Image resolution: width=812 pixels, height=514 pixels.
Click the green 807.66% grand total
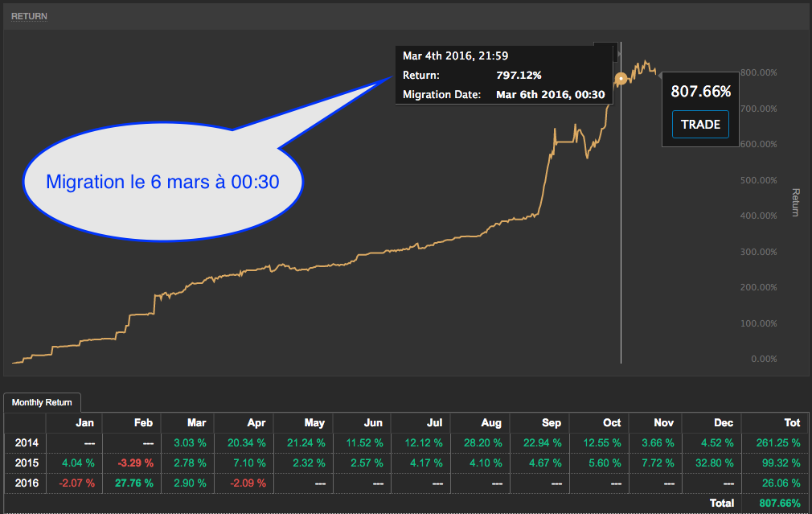pos(780,503)
